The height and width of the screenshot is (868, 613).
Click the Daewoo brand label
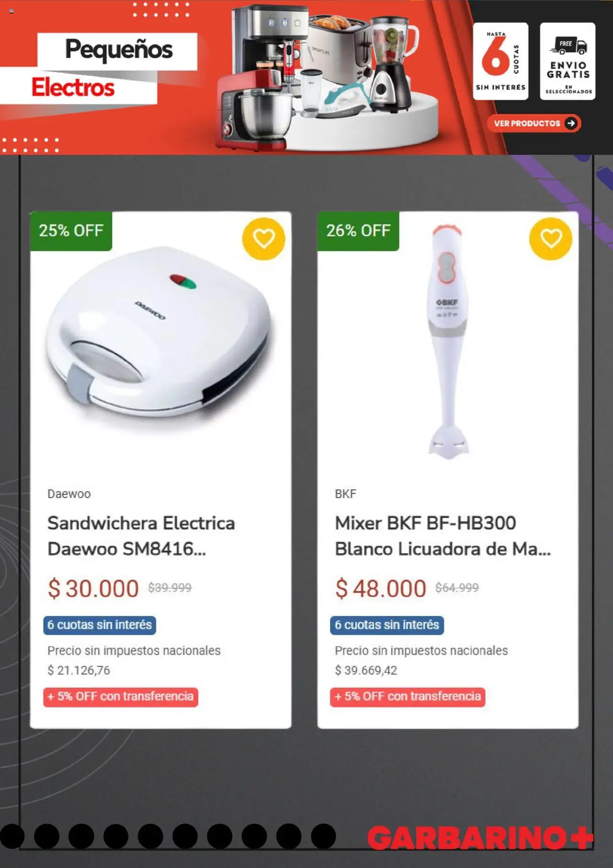(x=69, y=494)
